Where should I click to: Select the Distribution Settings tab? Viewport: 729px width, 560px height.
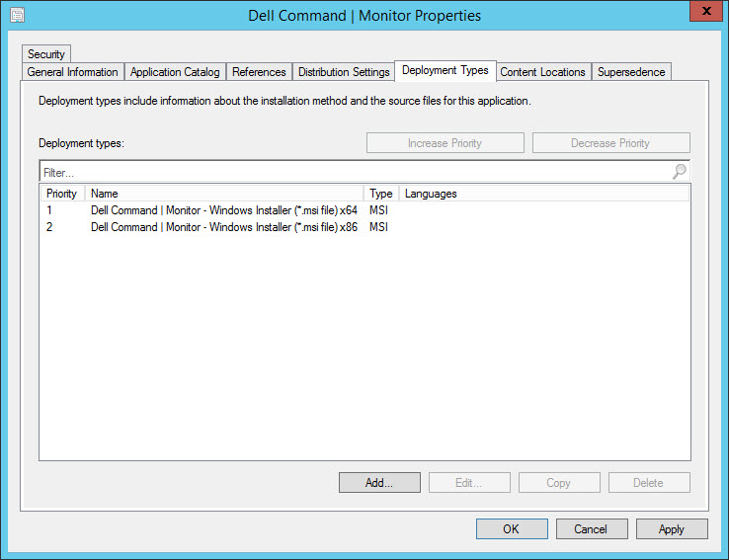click(x=344, y=72)
